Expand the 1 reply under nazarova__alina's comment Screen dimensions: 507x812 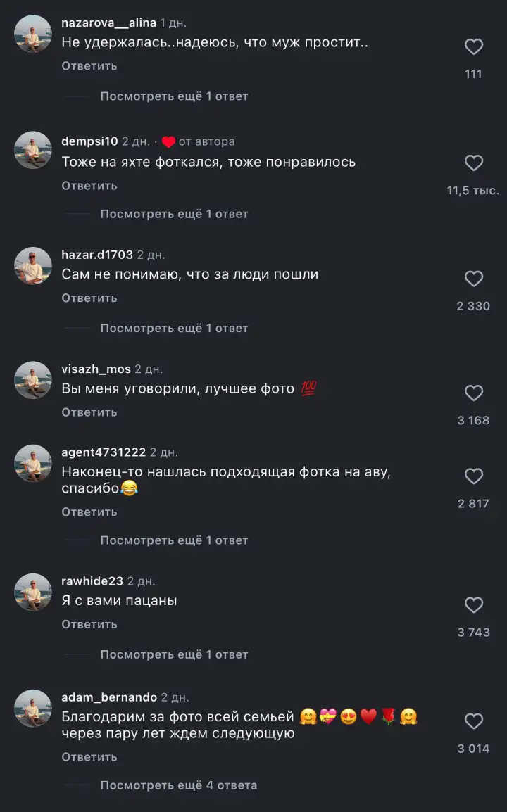(173, 96)
